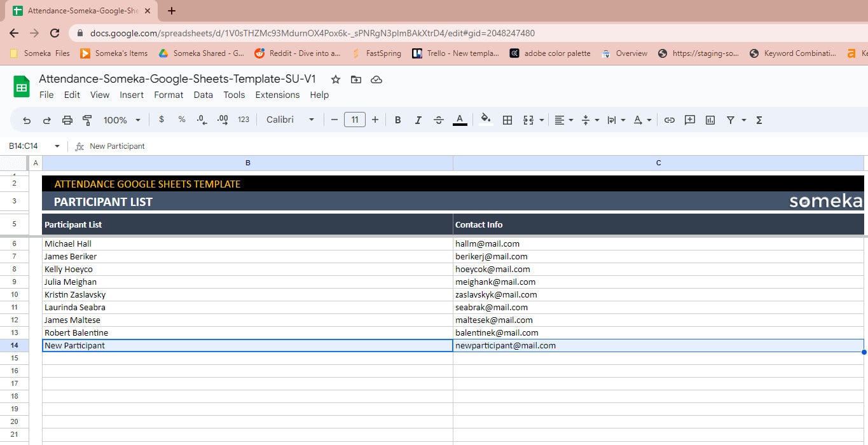This screenshot has height=445, width=868.
Task: Open the Extensions menu
Action: [277, 95]
